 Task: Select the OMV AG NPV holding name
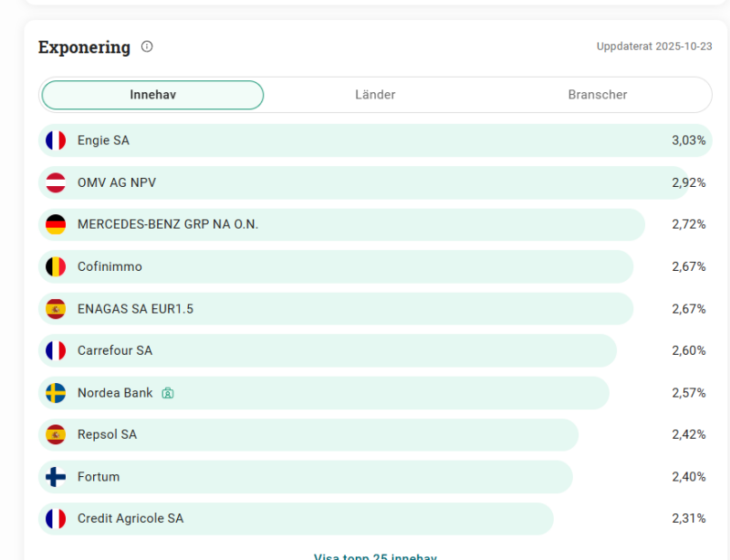(117, 182)
